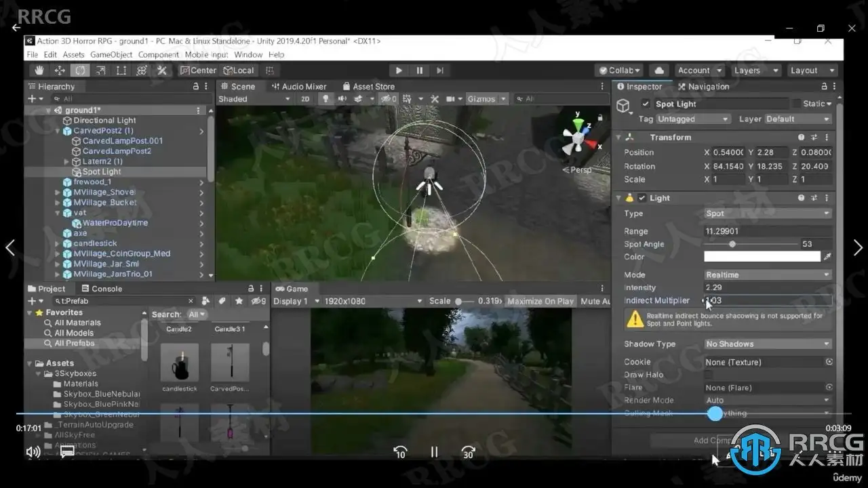Click the grid snapping toolbar icon
868x488 pixels.
click(x=270, y=70)
